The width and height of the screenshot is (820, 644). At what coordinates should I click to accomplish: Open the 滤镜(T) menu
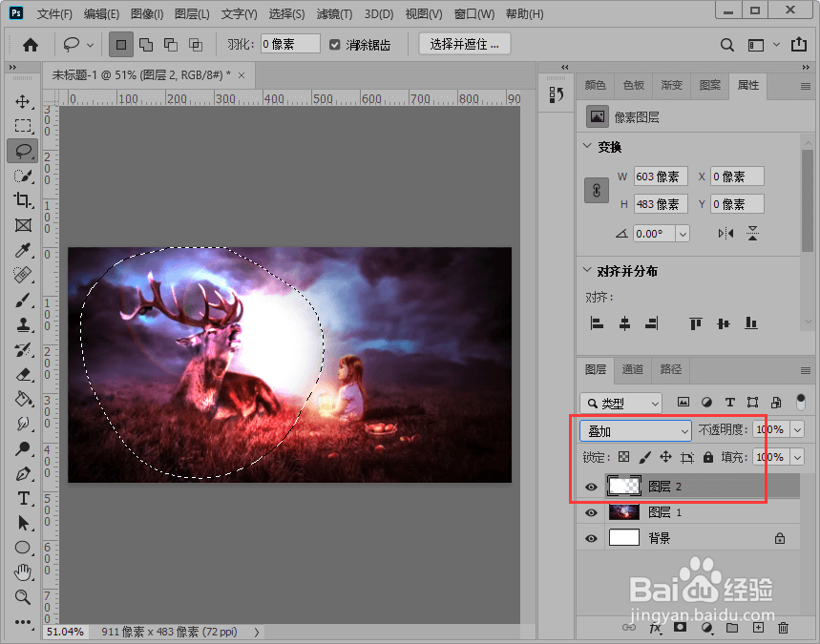click(x=334, y=14)
